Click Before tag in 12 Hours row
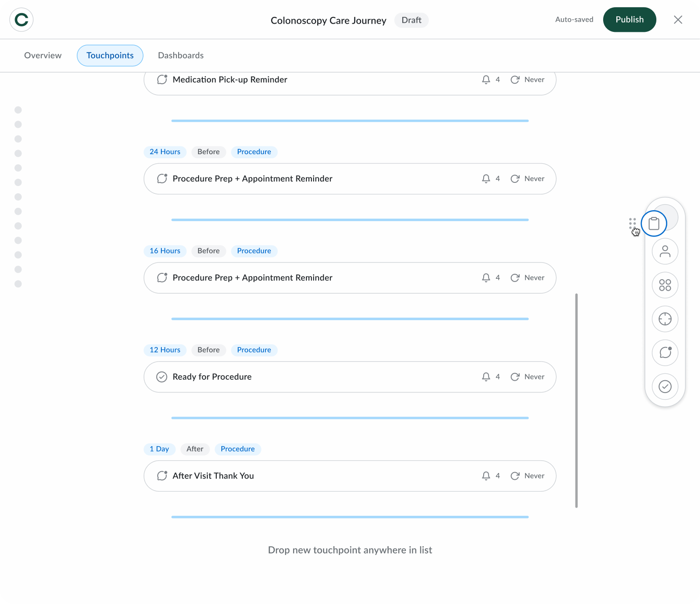The width and height of the screenshot is (700, 604). pyautogui.click(x=209, y=350)
